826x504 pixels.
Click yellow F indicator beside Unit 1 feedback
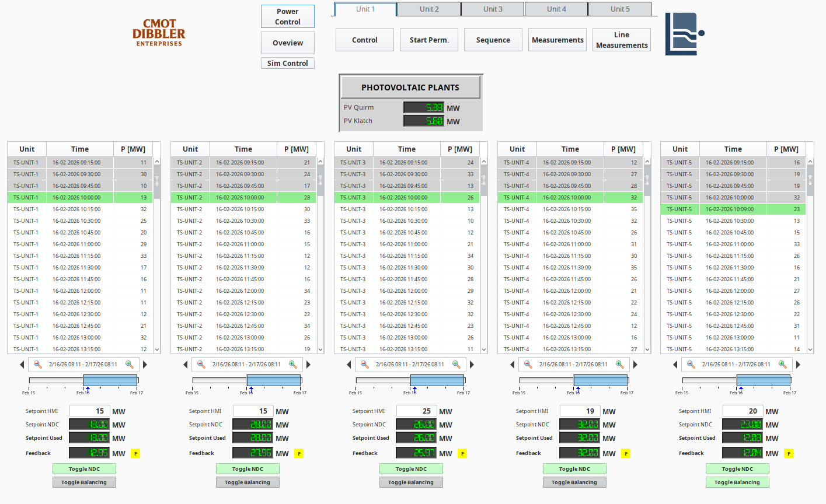[135, 453]
